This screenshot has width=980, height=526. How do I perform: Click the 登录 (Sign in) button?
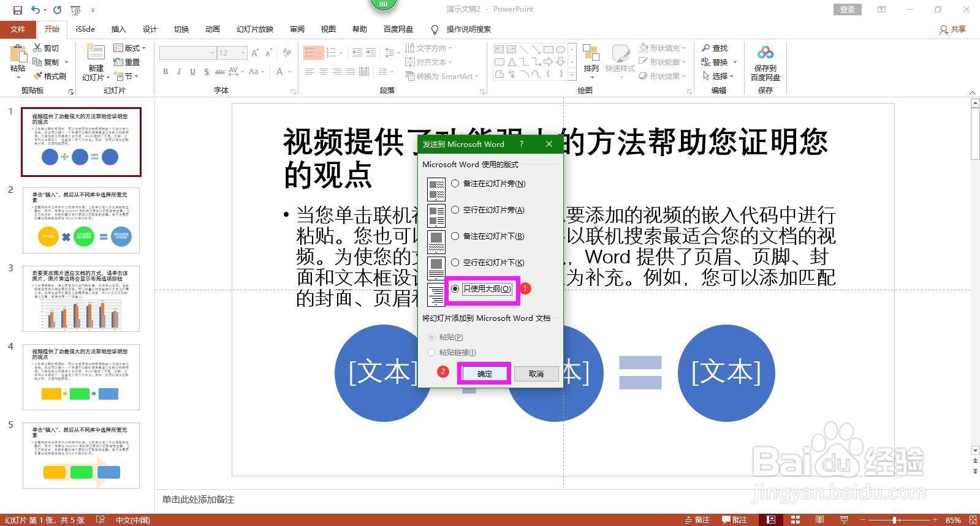848,9
